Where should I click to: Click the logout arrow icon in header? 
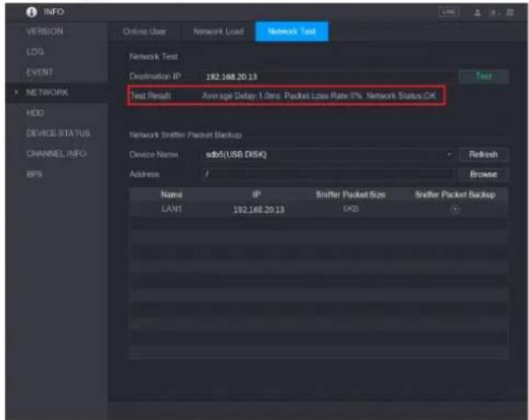pos(494,13)
